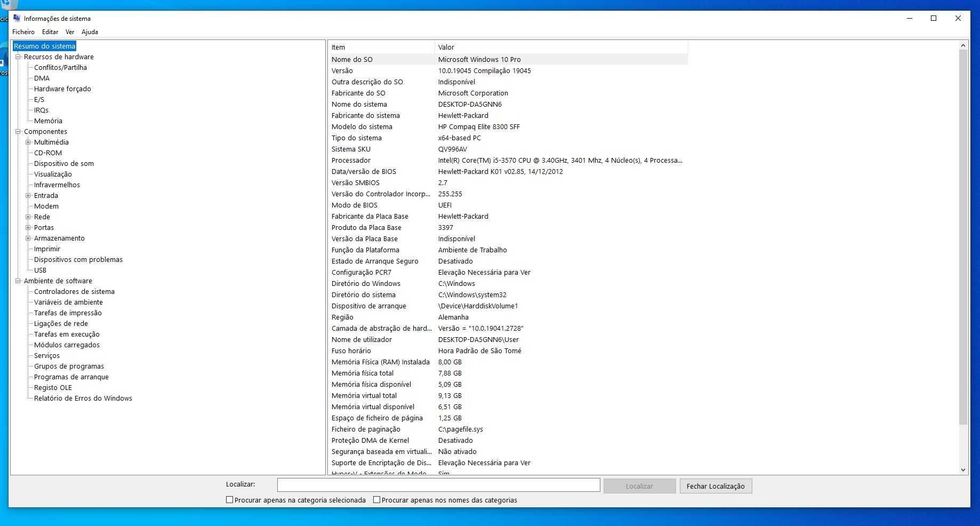Select the Estado de Arranque Seguro row
Screen dimensions: 980x526
click(508, 261)
